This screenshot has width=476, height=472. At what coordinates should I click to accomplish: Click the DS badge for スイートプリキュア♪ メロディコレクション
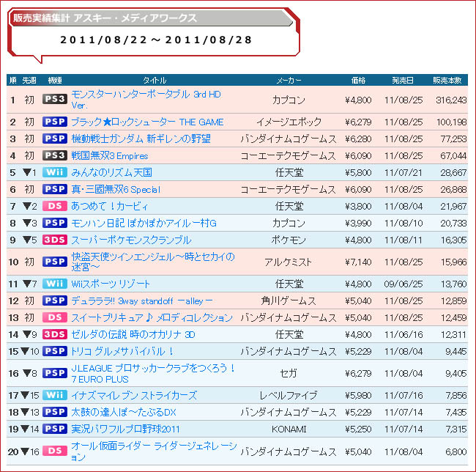tap(55, 317)
